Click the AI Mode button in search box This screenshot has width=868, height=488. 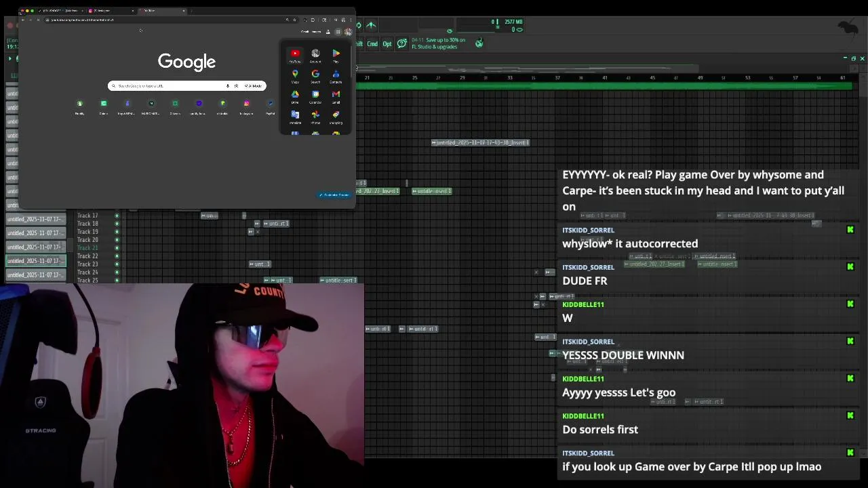tap(254, 86)
